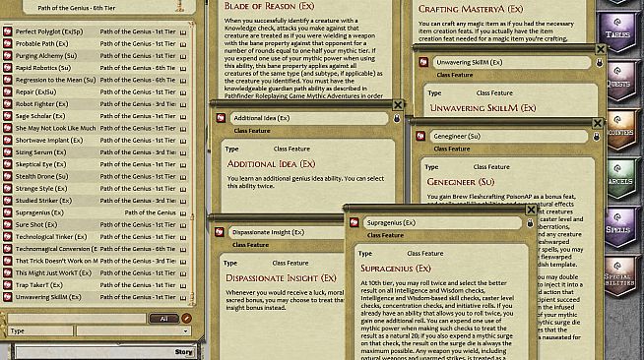Select Strange Style (Ex) entry
Screen dimensions: 644x360
pos(41,189)
